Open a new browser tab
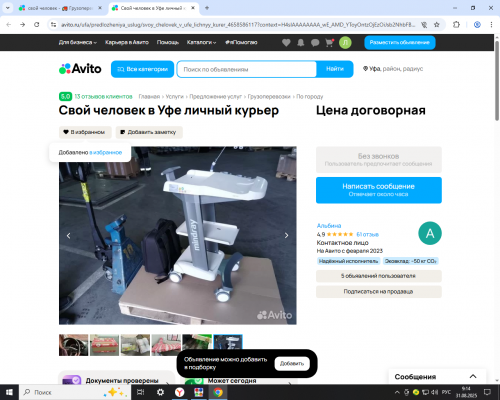The height and width of the screenshot is (400, 500). pos(207,8)
